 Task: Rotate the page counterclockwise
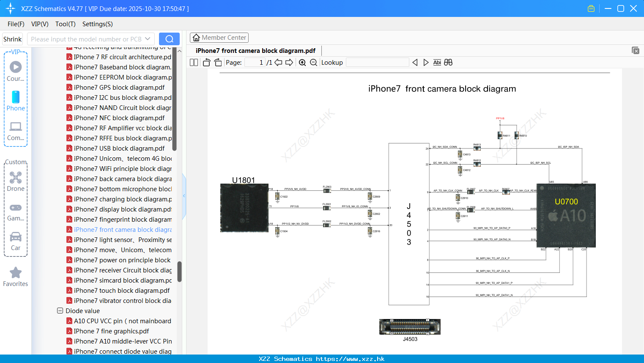pos(206,63)
